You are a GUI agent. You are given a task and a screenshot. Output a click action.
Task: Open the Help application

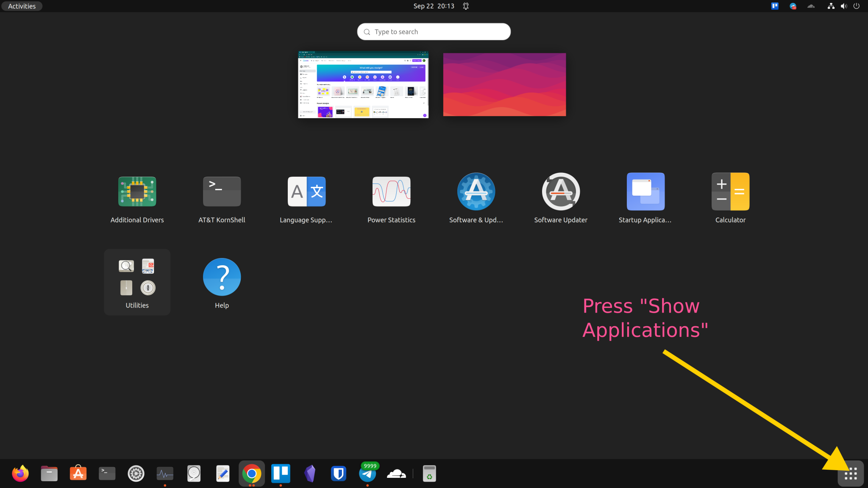coord(221,277)
